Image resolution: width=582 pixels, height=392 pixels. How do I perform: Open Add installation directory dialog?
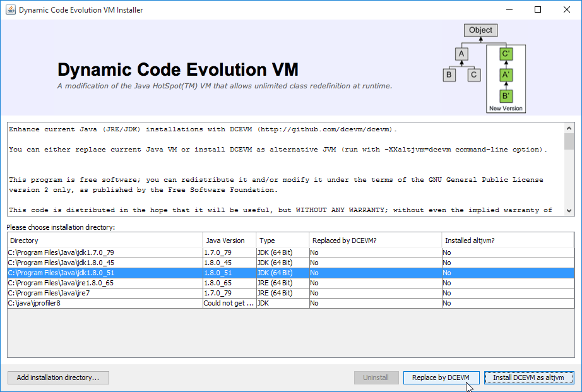pos(58,377)
